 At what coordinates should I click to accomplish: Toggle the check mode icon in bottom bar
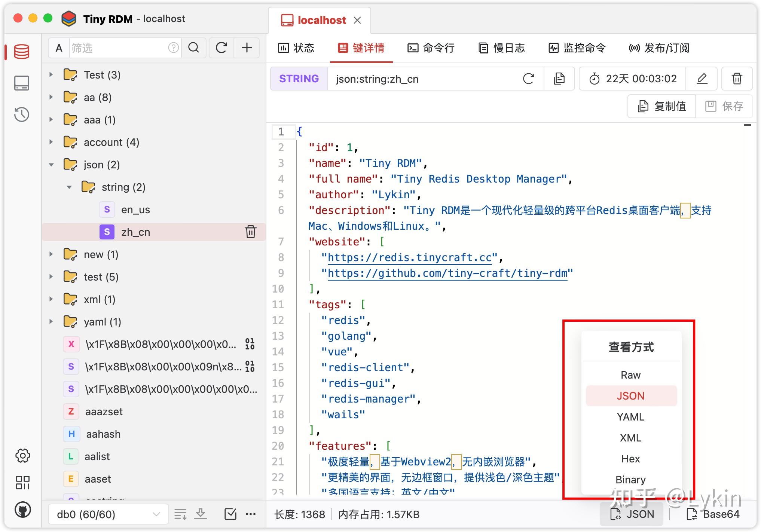(230, 514)
